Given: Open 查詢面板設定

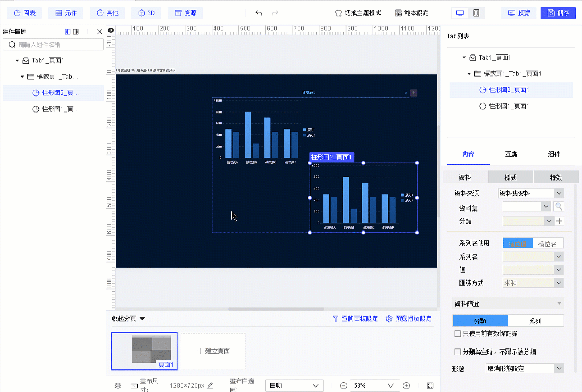Looking at the screenshot, I should (356, 319).
